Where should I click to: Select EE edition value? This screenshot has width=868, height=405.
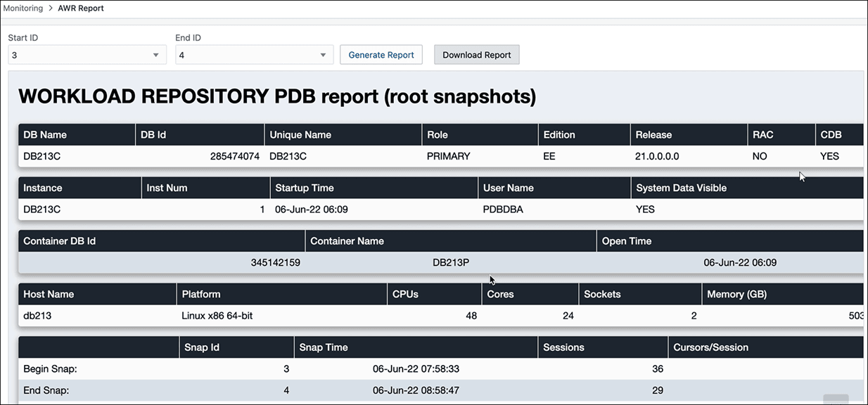[x=549, y=156]
